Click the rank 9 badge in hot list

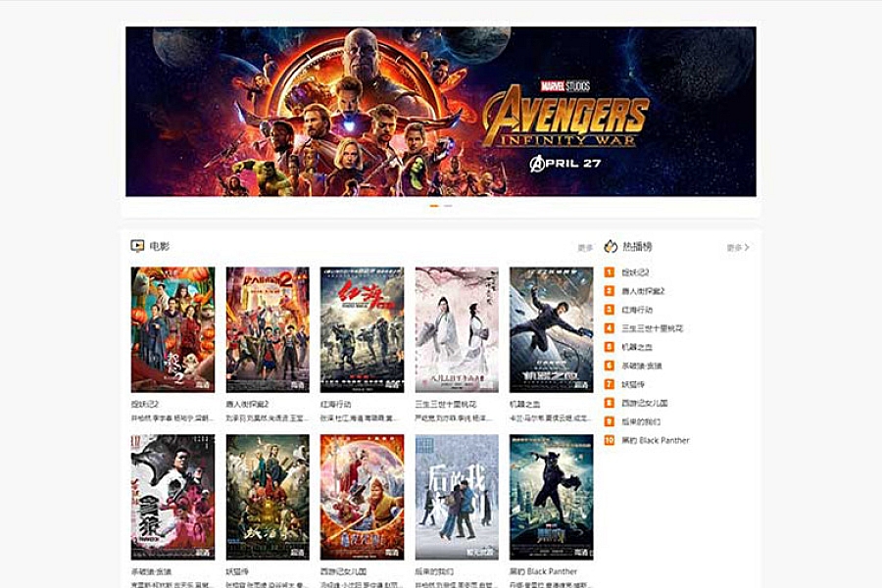610,421
